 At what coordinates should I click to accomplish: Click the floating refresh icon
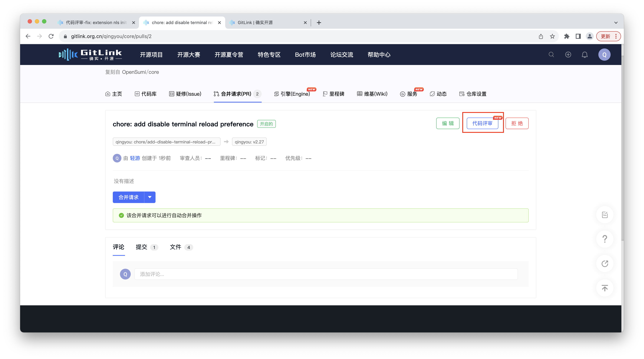coord(604,264)
